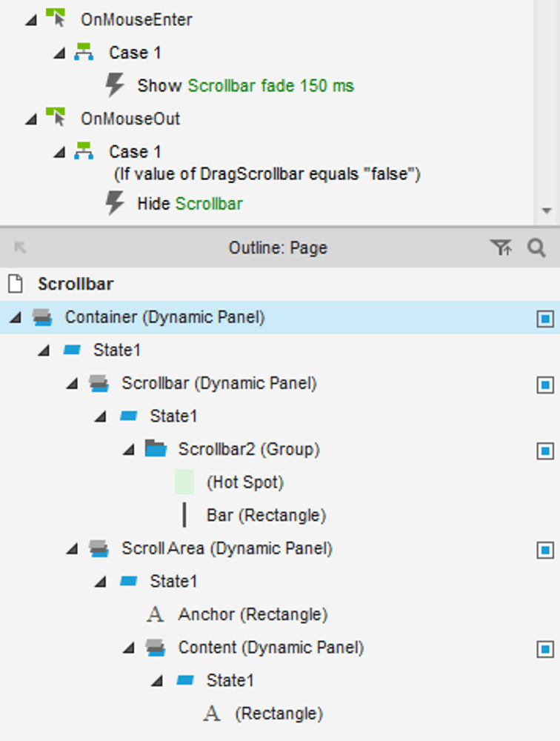Click the Scrollbar2 group folder icon
Viewport: 560px width, 741px height.
click(x=156, y=448)
